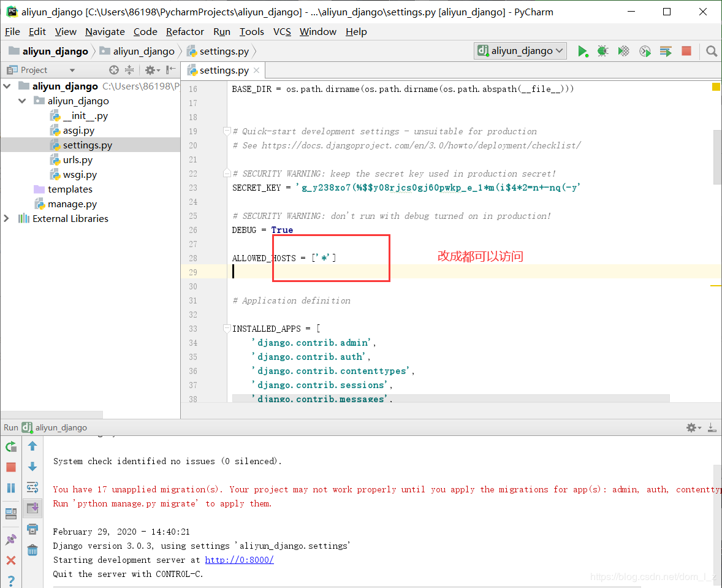Fold the comment block at line 22

point(227,174)
